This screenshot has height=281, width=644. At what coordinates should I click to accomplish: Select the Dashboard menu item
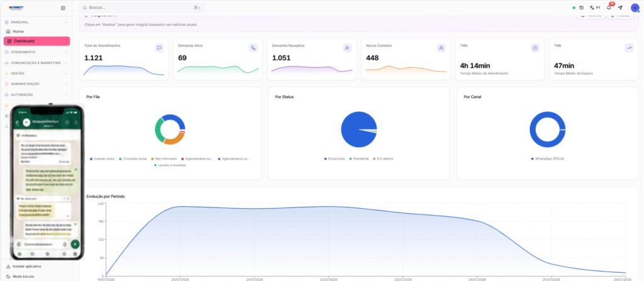coord(36,41)
